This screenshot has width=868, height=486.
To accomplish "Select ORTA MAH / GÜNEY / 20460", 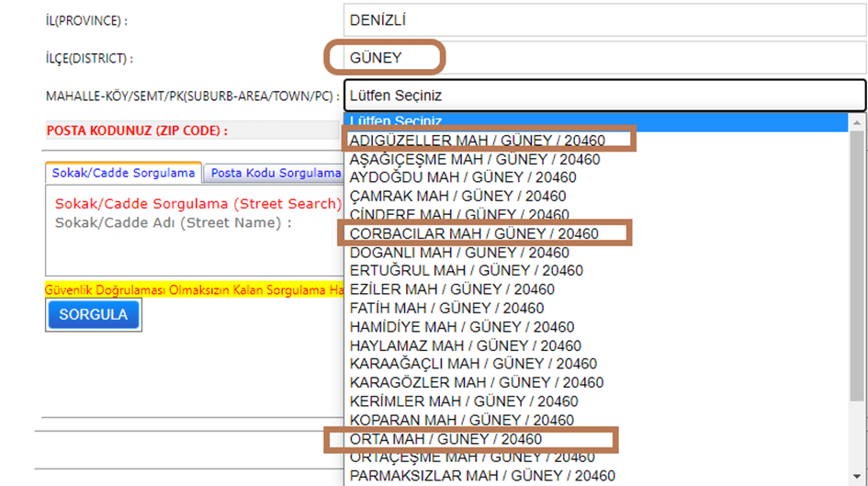I will [445, 439].
